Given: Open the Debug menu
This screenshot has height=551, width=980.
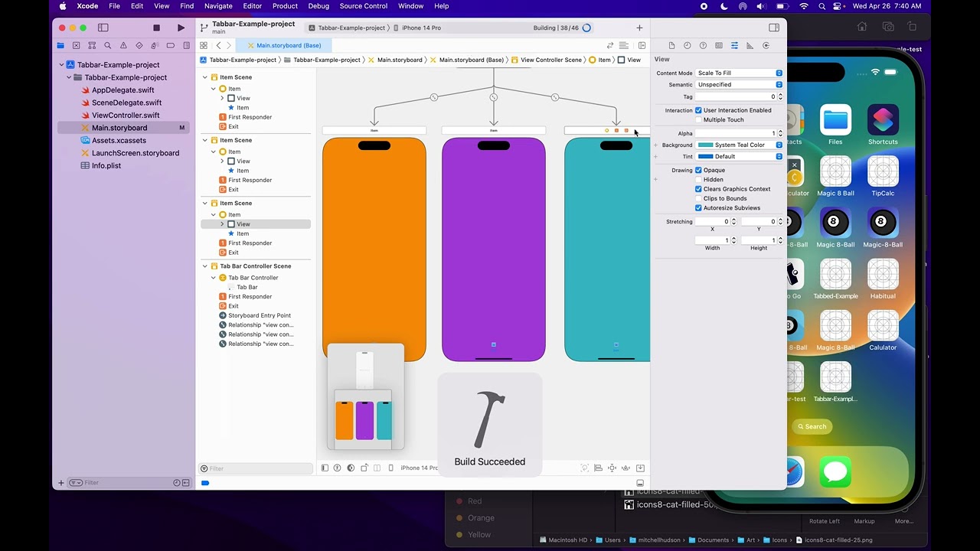Looking at the screenshot, I should pyautogui.click(x=318, y=6).
